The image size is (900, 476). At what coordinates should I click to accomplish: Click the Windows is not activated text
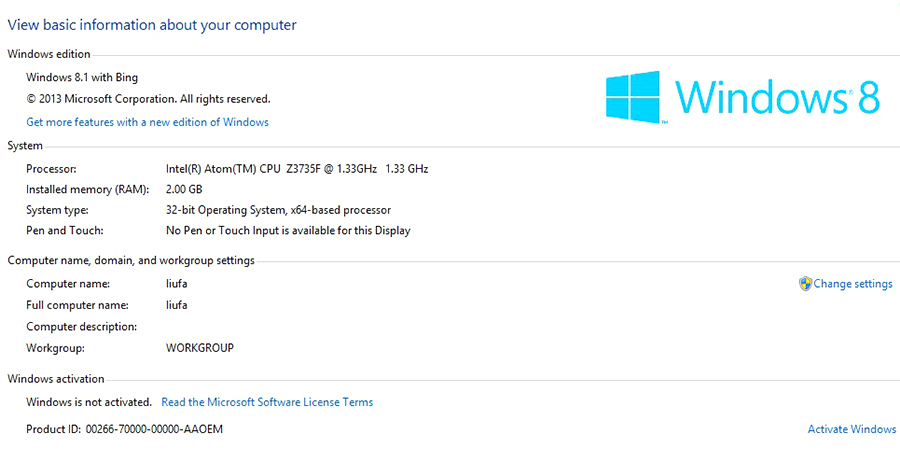(x=89, y=402)
